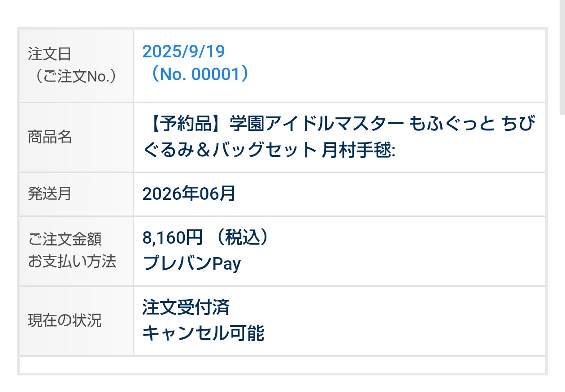Image resolution: width=565 pixels, height=392 pixels.
Task: Click the キャンセル可能 status text
Action: 203,333
